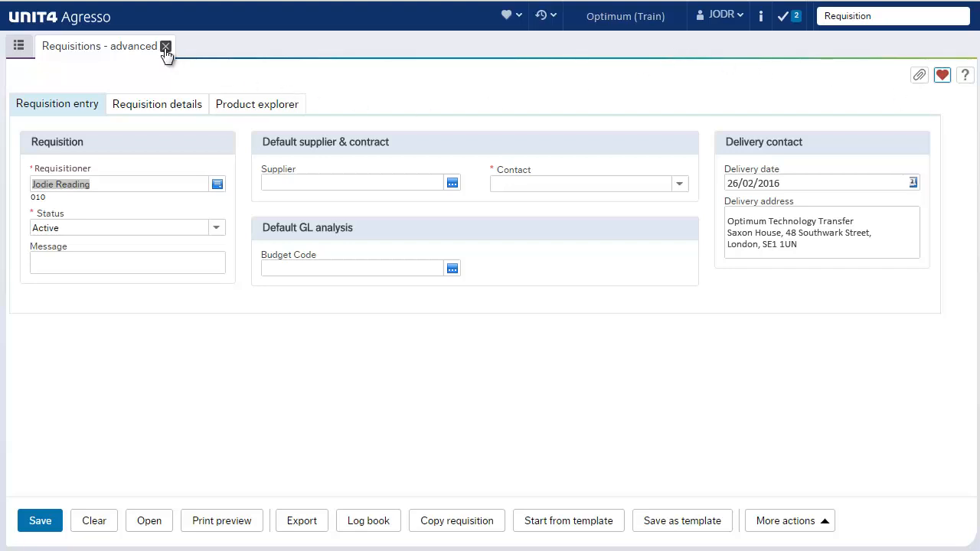Expand the Contact dropdown
Viewport: 980px width, 551px height.
(679, 184)
